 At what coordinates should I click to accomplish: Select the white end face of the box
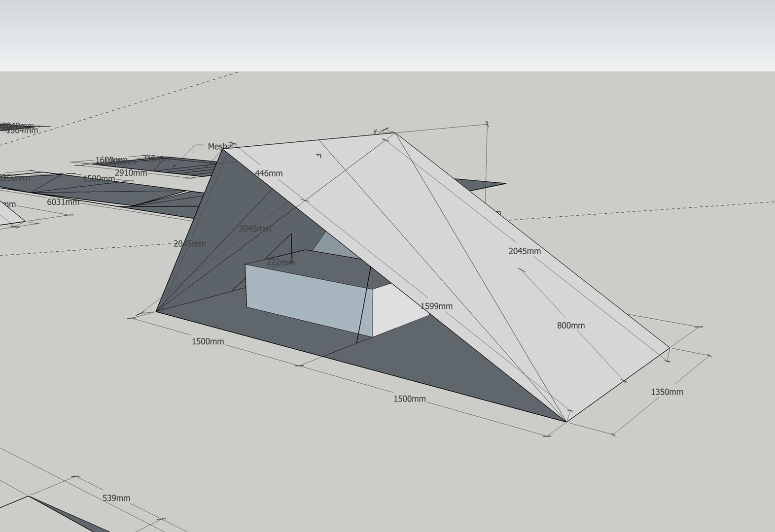pos(398,309)
